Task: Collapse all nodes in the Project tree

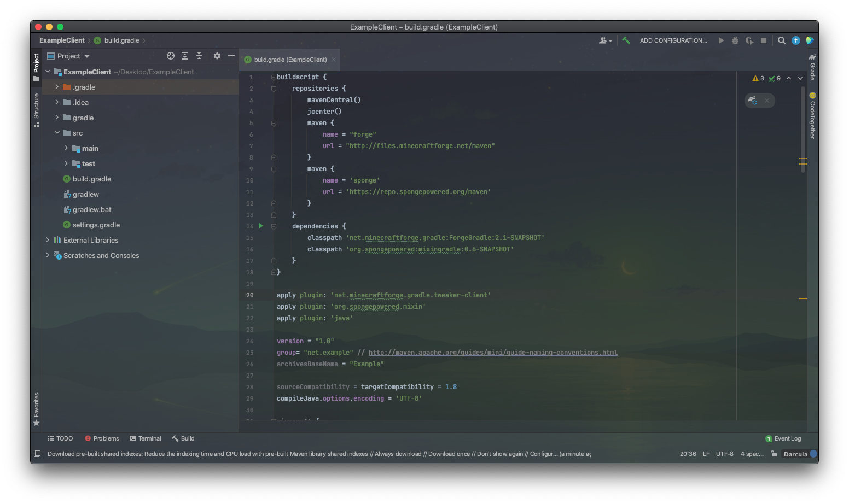Action: [199, 56]
